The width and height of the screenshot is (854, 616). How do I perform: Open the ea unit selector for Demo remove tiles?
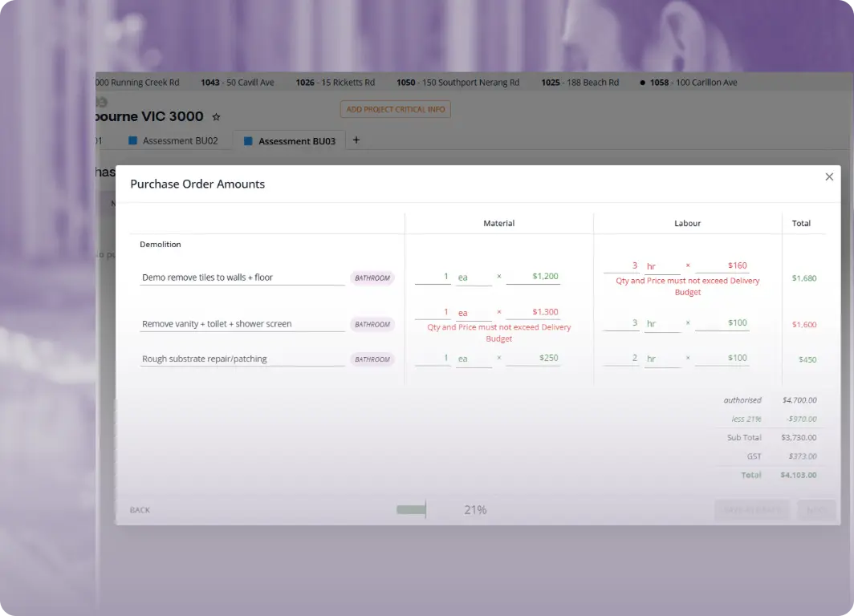click(x=463, y=277)
